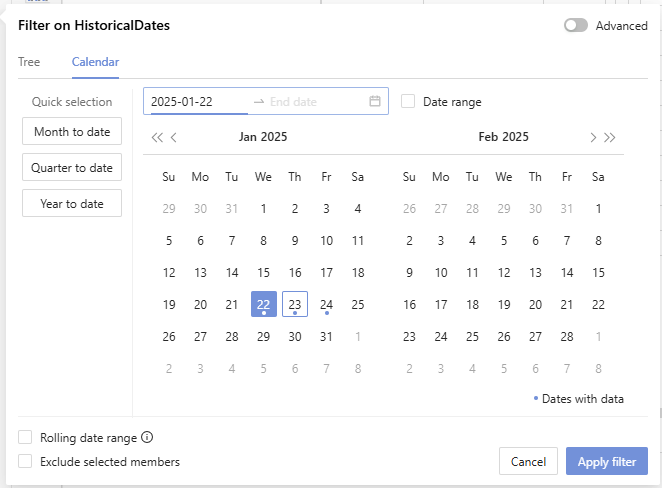Cancel the filter dialog
Image resolution: width=662 pixels, height=488 pixels.
528,462
